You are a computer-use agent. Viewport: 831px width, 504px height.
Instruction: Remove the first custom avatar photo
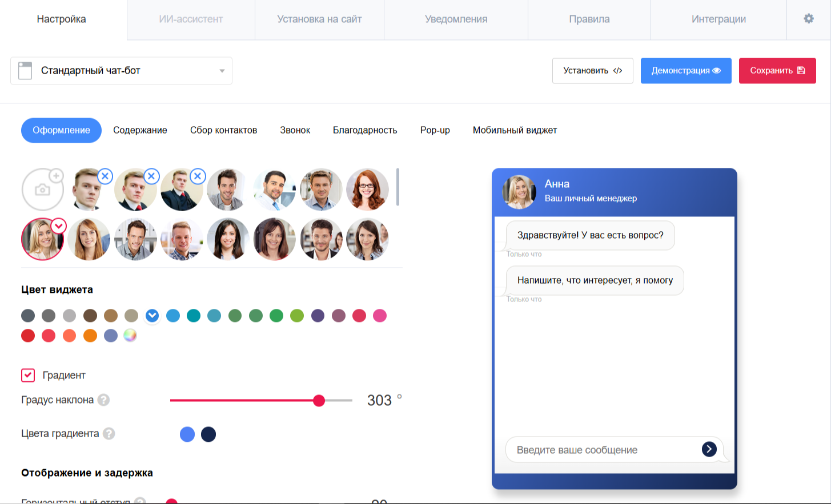tap(105, 176)
